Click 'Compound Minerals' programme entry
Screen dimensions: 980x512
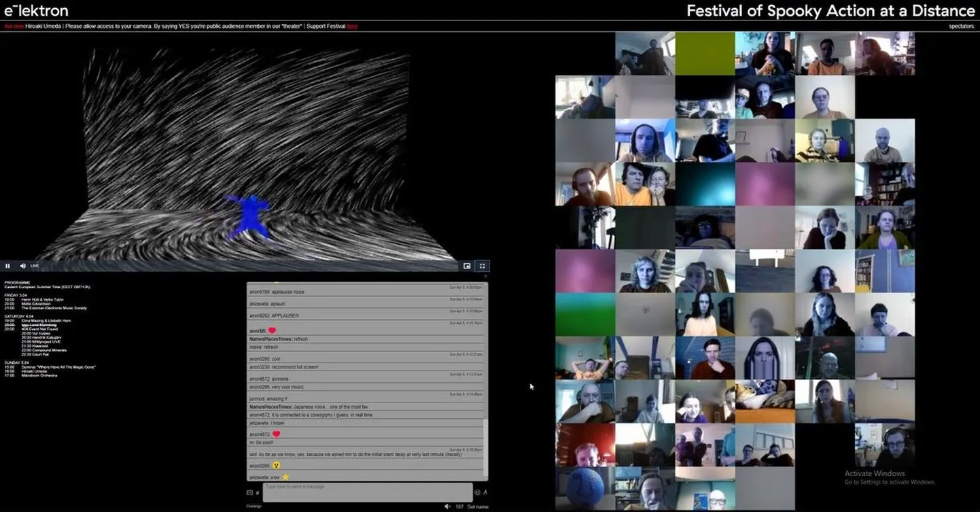[49, 350]
